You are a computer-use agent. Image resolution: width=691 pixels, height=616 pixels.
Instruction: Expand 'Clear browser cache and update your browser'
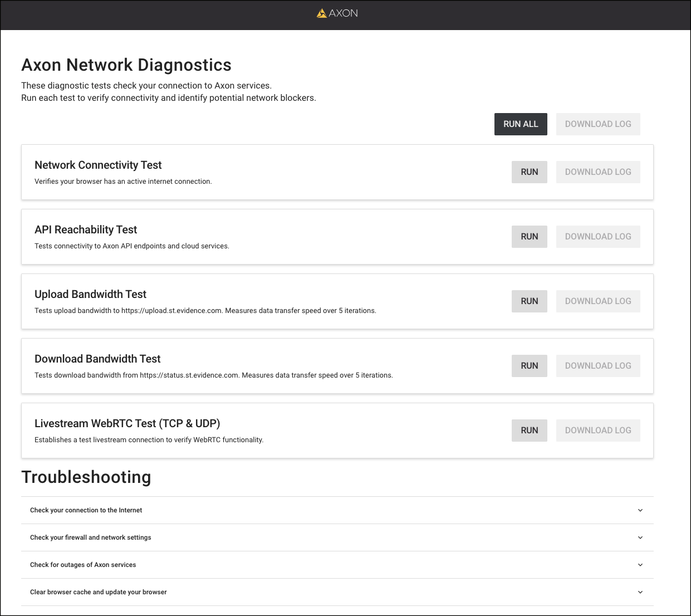[99, 592]
